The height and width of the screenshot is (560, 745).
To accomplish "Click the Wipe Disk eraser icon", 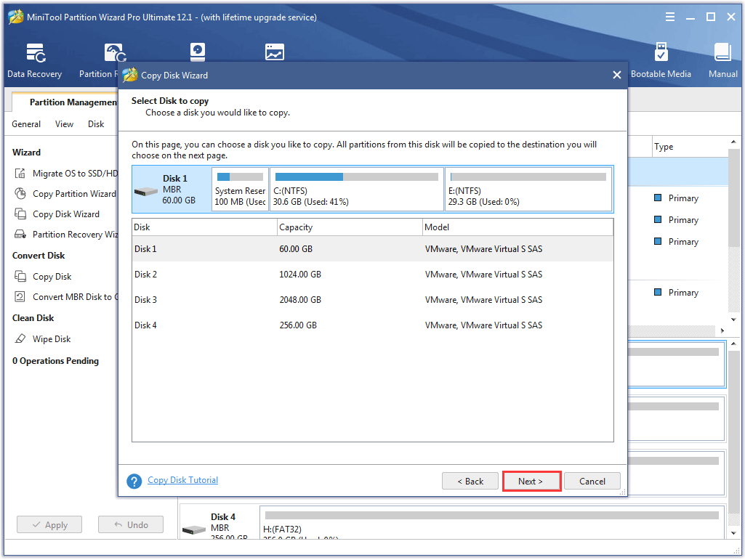I will coord(20,338).
